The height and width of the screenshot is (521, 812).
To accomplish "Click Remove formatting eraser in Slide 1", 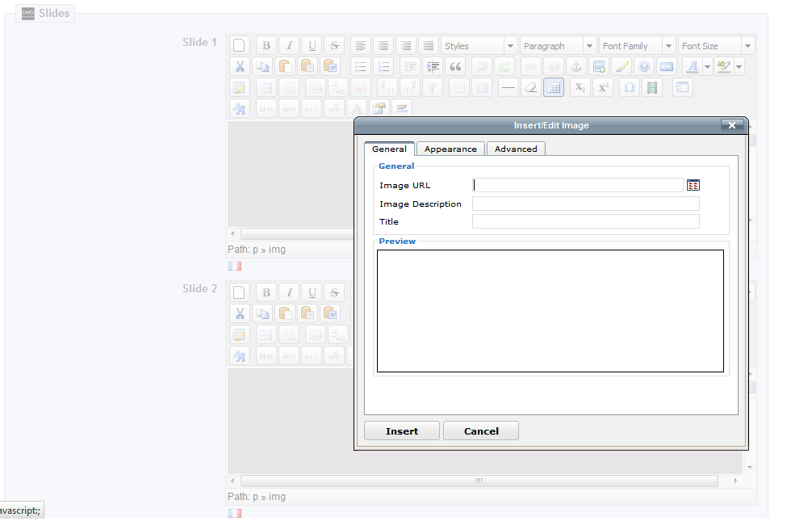I will 531,87.
